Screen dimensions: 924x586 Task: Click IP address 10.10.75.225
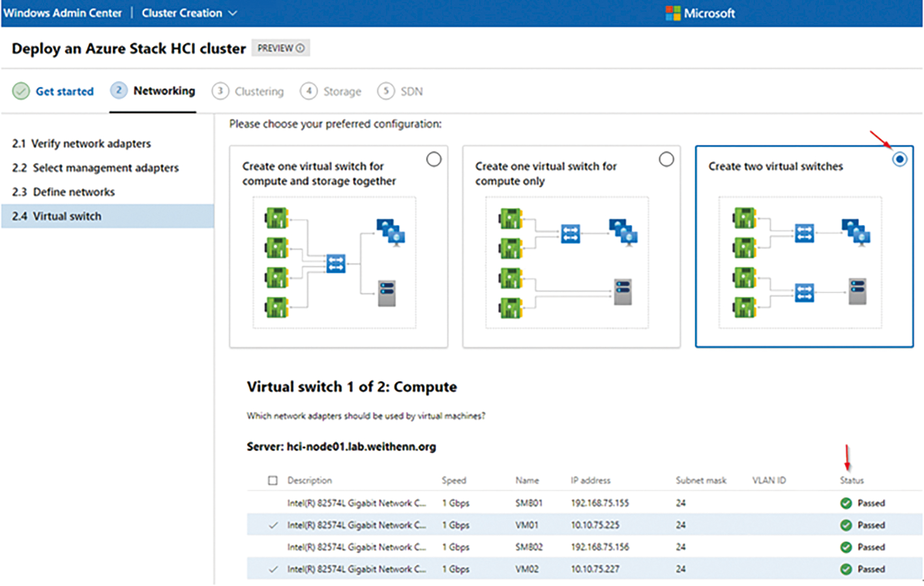coord(595,525)
